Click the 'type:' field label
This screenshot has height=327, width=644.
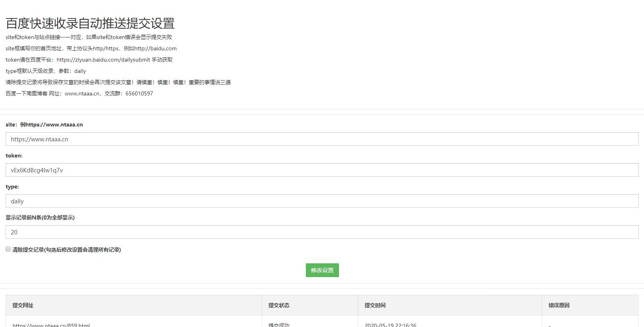coord(12,187)
